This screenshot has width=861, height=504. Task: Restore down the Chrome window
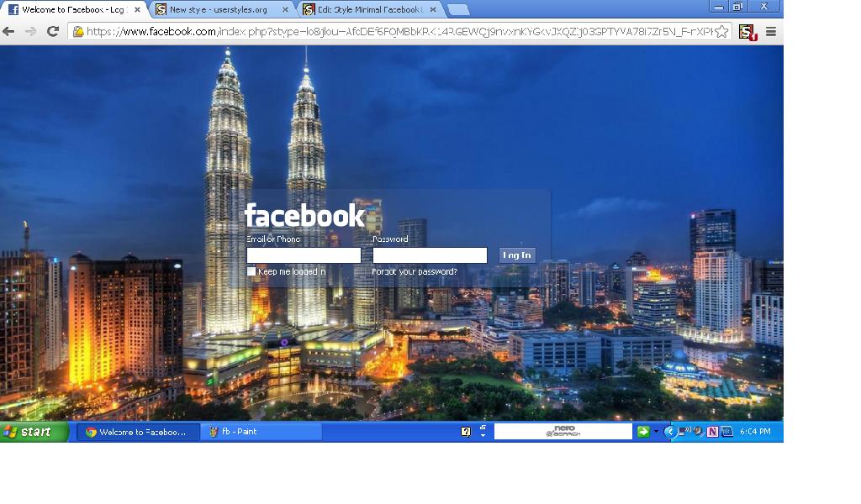coord(738,7)
